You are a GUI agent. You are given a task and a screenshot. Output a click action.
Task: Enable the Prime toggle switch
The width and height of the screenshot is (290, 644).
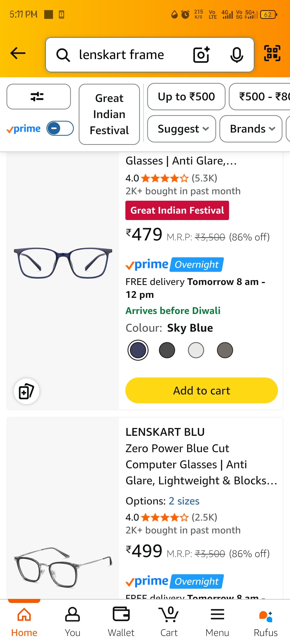(x=60, y=128)
